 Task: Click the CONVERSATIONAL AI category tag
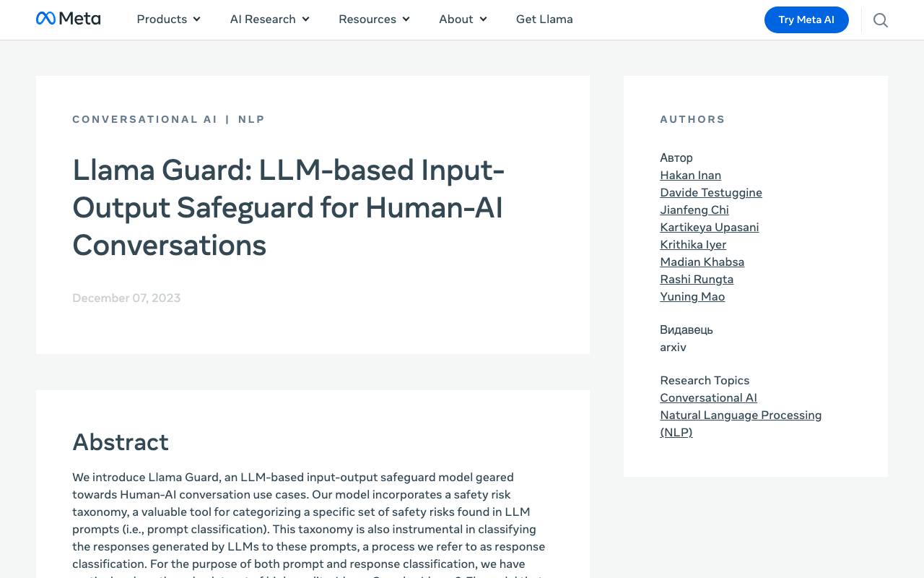[144, 119]
